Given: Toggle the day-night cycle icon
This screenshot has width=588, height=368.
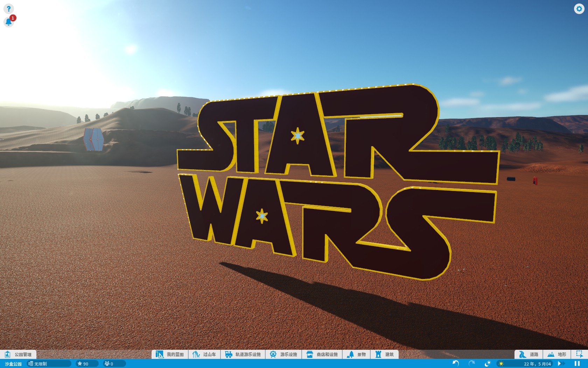Looking at the screenshot, I should tap(488, 363).
